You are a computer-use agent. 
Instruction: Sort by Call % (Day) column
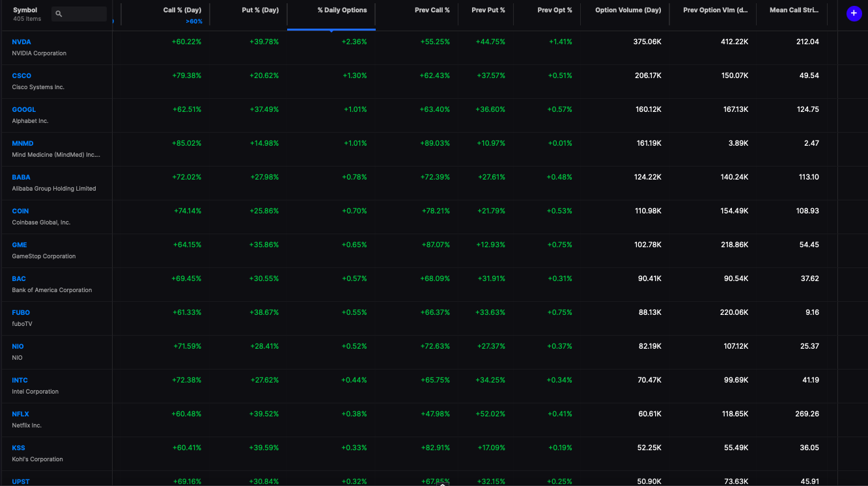tap(182, 10)
